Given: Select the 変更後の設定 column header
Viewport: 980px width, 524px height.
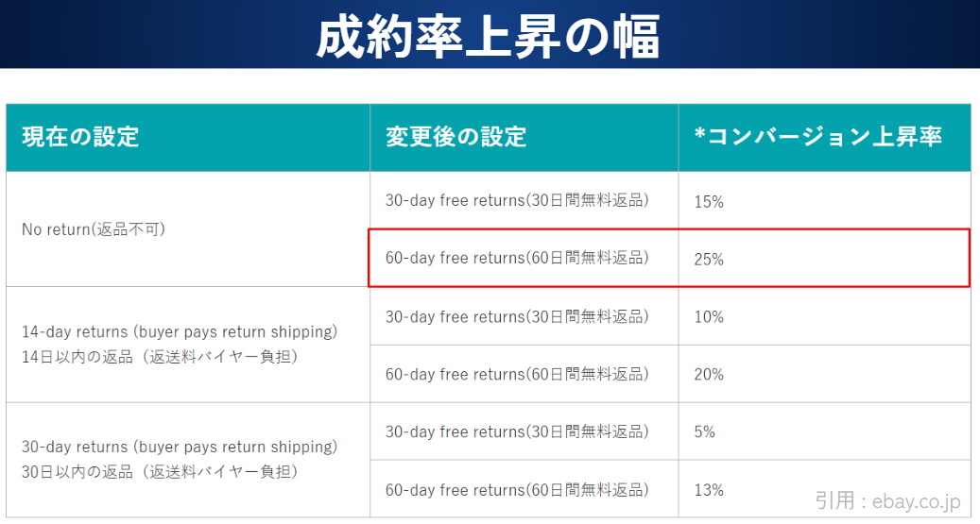Looking at the screenshot, I should (x=456, y=137).
